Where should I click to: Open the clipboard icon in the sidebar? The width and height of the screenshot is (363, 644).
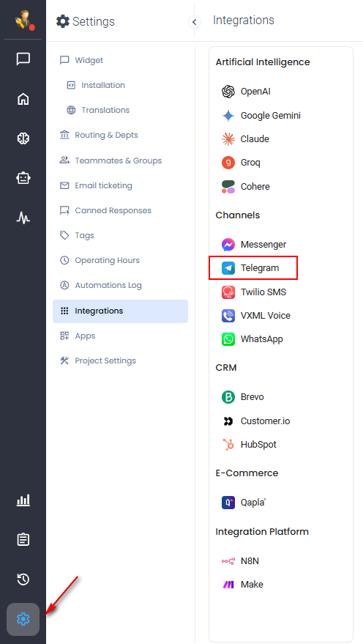(23, 539)
